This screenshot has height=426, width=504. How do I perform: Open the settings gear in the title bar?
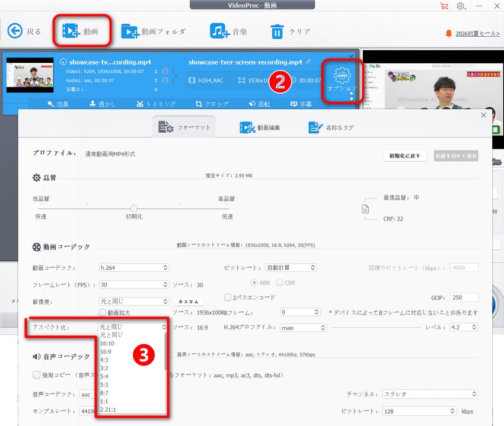pyautogui.click(x=461, y=6)
